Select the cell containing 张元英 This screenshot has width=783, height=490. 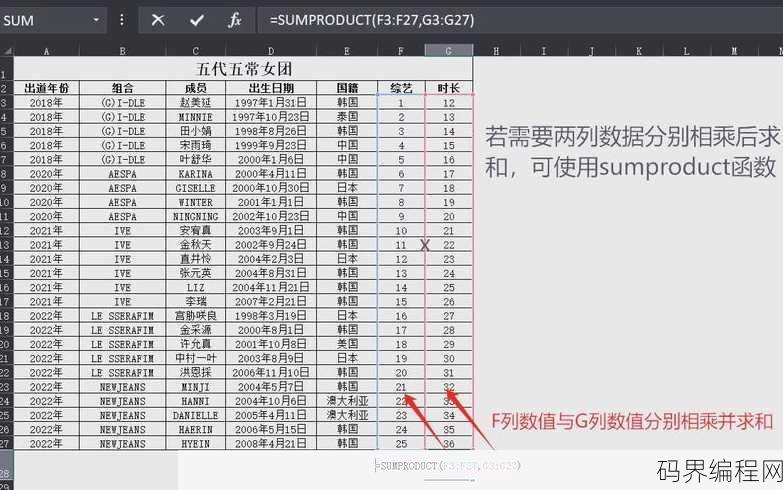point(195,273)
